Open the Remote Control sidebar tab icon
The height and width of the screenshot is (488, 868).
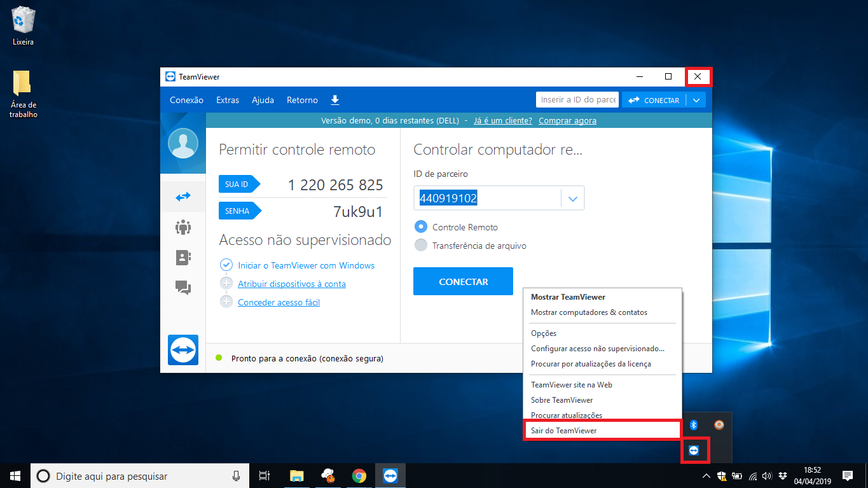183,197
